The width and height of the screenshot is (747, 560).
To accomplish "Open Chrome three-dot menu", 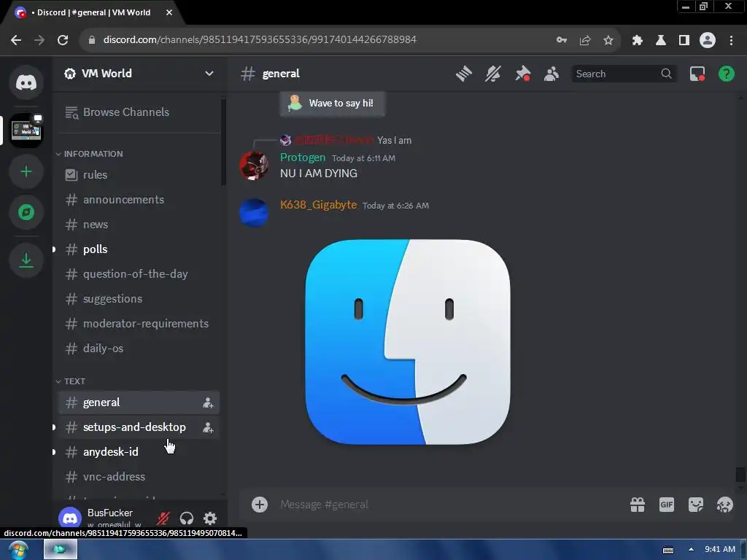I will 731,40.
